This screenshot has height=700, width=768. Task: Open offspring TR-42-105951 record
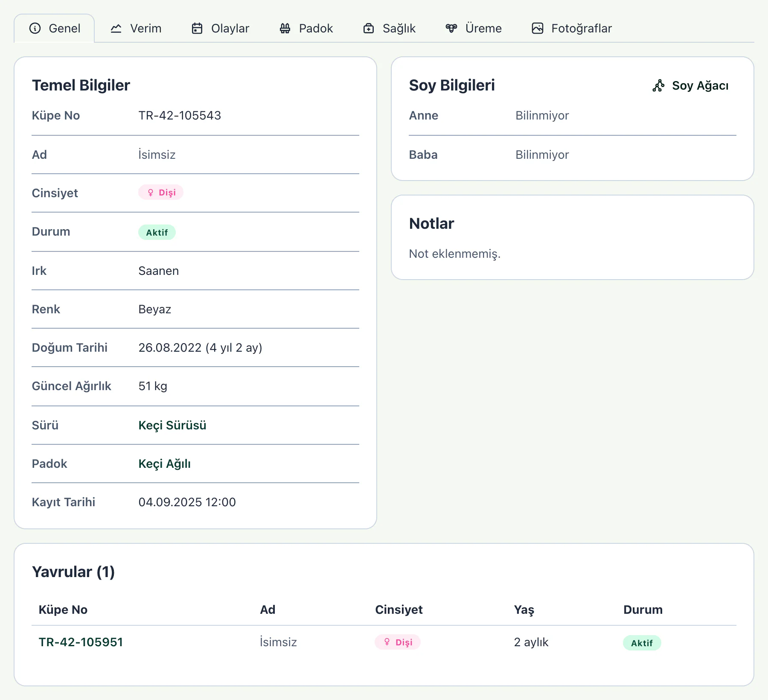click(81, 642)
